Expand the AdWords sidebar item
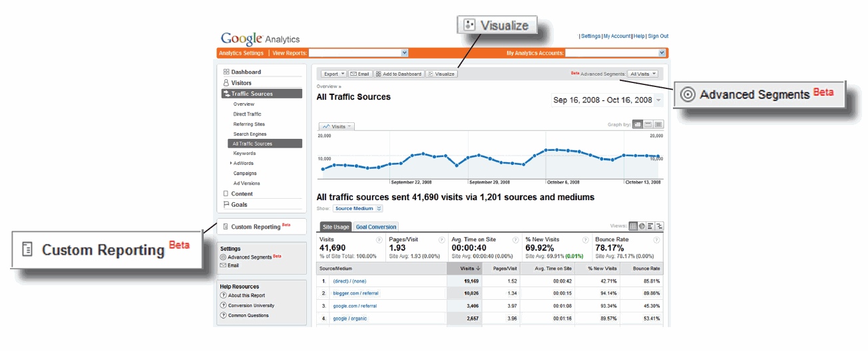Viewport: 868px width, 351px height. click(231, 164)
